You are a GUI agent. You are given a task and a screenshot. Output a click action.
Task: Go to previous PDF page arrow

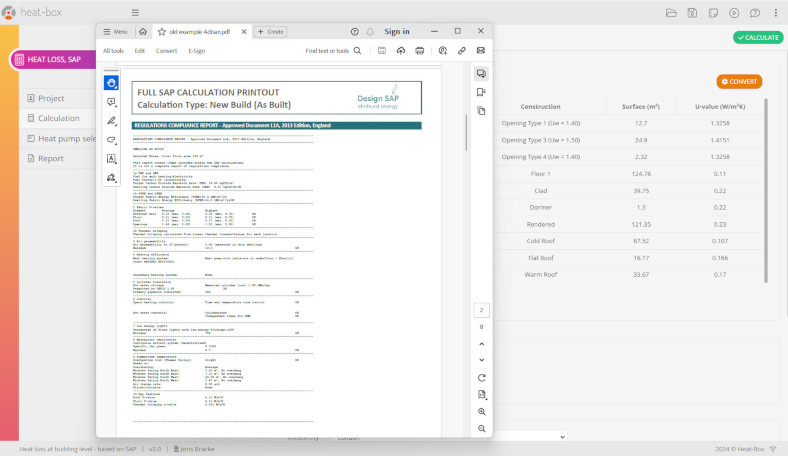pos(481,344)
